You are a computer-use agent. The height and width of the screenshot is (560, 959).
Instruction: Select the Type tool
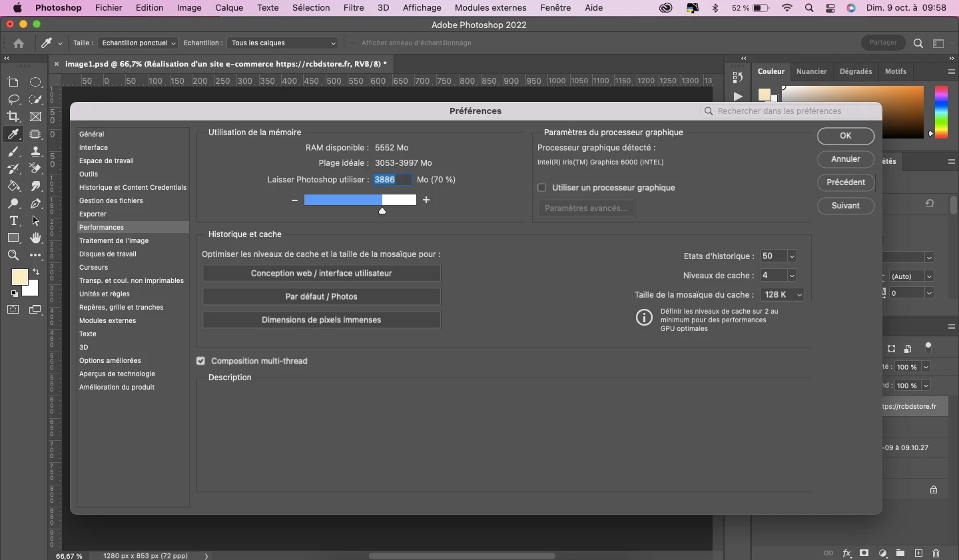(x=13, y=221)
